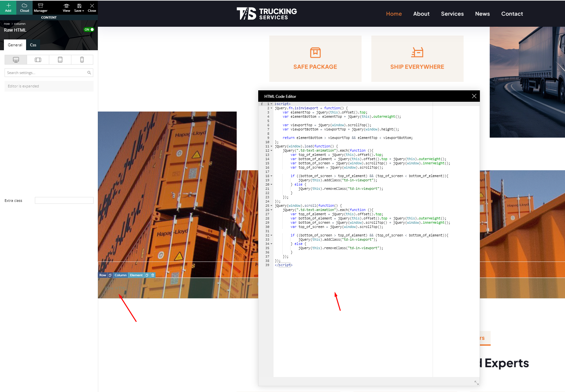Duplicate the element with copy icon
The width and height of the screenshot is (565, 392).
click(147, 275)
